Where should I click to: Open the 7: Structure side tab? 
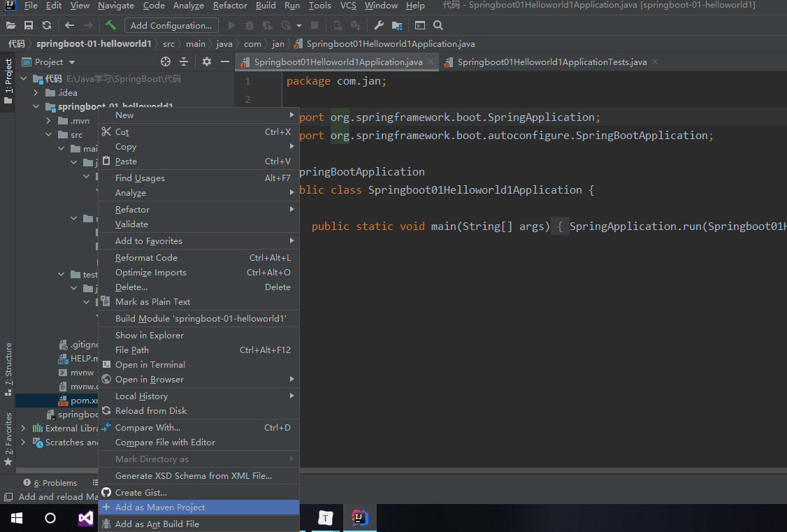tap(8, 369)
